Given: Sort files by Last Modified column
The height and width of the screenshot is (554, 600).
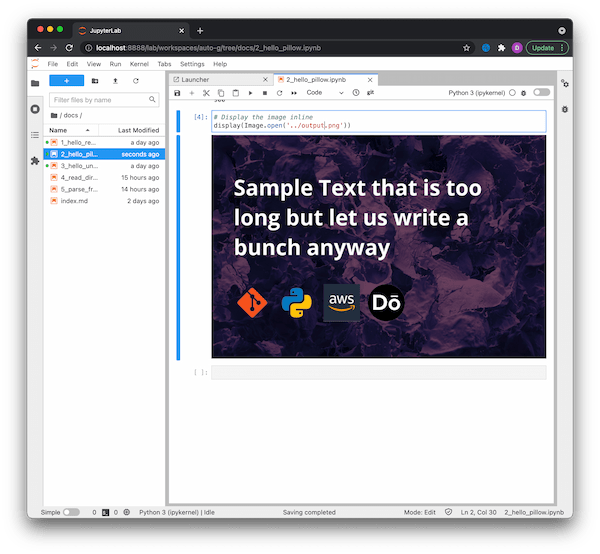Looking at the screenshot, I should [137, 130].
